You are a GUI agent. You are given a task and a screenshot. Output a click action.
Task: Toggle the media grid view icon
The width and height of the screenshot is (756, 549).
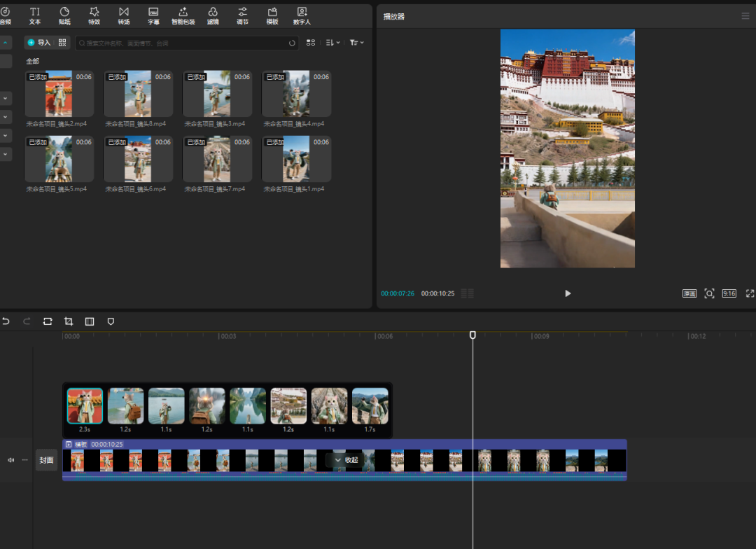click(x=311, y=43)
